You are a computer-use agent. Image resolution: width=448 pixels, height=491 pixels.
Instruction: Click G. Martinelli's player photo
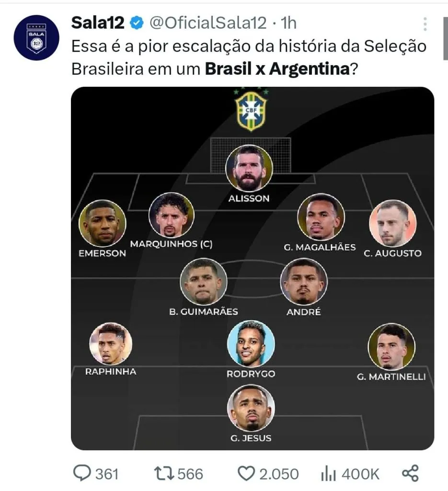point(391,347)
